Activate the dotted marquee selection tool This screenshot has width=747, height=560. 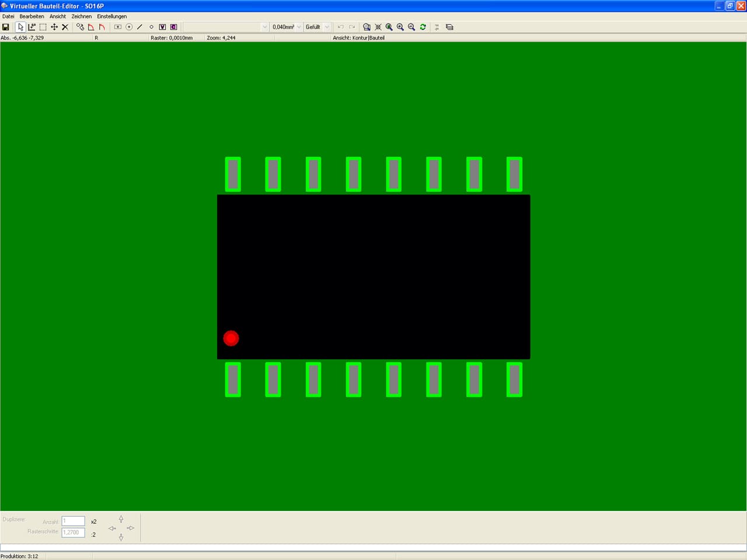point(43,27)
